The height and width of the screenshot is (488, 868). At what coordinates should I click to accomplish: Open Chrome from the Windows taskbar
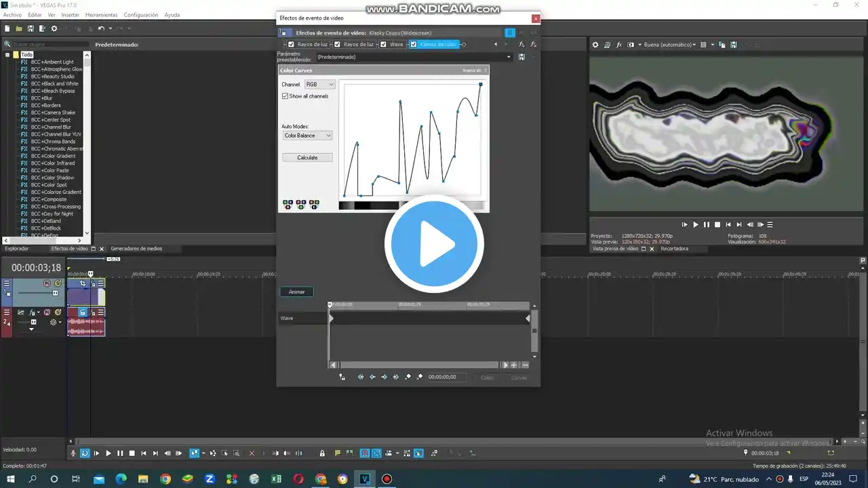point(165,479)
